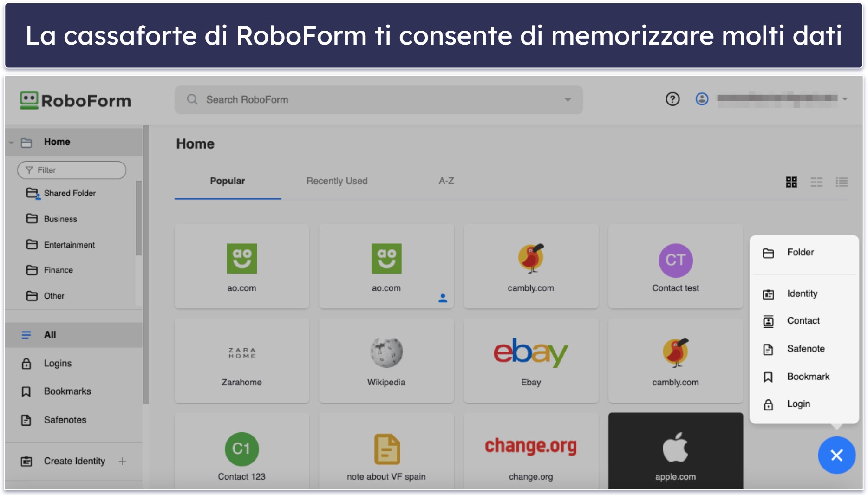The width and height of the screenshot is (868, 495).
Task: Open the cambly.com card in the top row
Action: pyautogui.click(x=531, y=267)
